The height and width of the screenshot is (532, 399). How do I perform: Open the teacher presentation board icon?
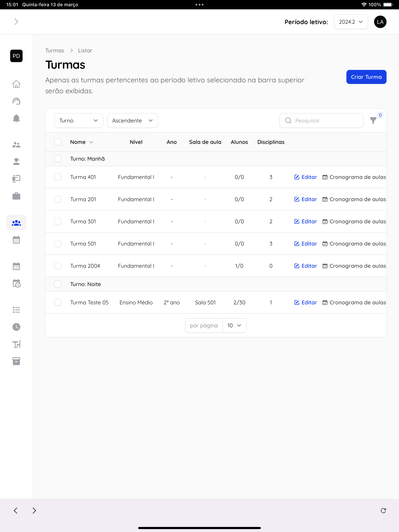(16, 179)
